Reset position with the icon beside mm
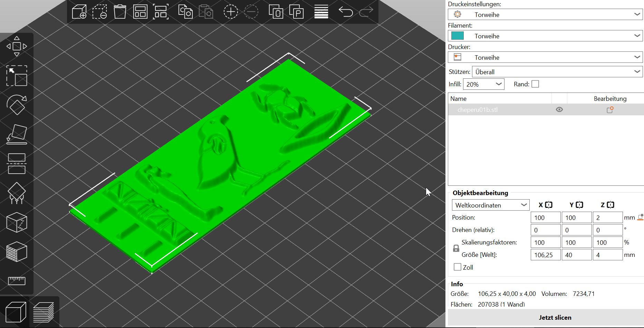Screen dimensions: 644x328 (x=640, y=218)
